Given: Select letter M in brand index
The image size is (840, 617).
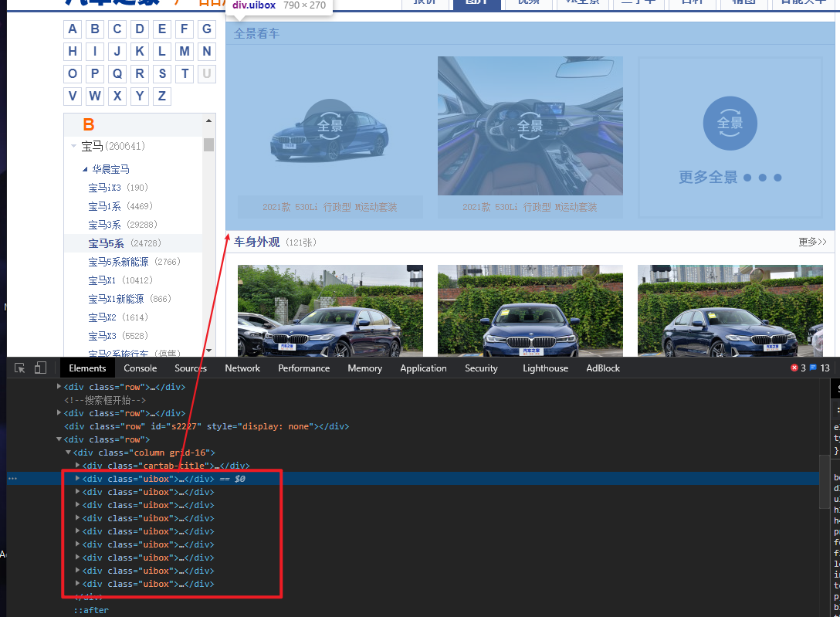Looking at the screenshot, I should (x=185, y=52).
